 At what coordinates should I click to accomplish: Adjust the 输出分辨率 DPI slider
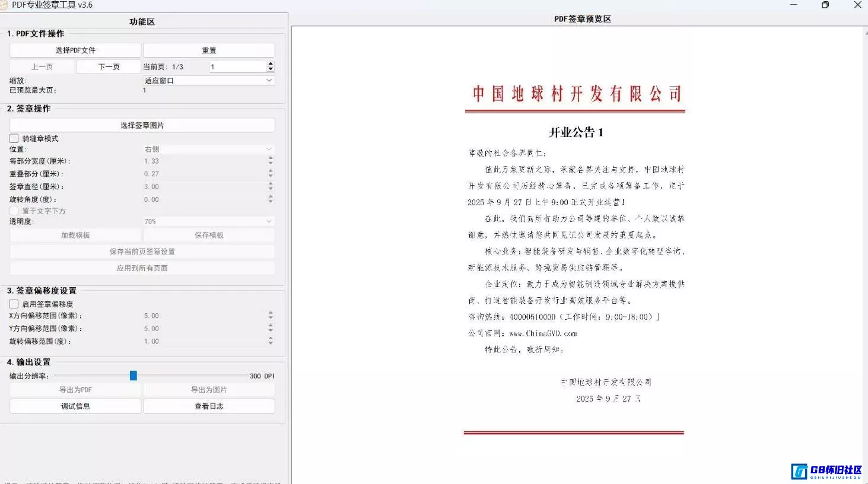pyautogui.click(x=133, y=375)
